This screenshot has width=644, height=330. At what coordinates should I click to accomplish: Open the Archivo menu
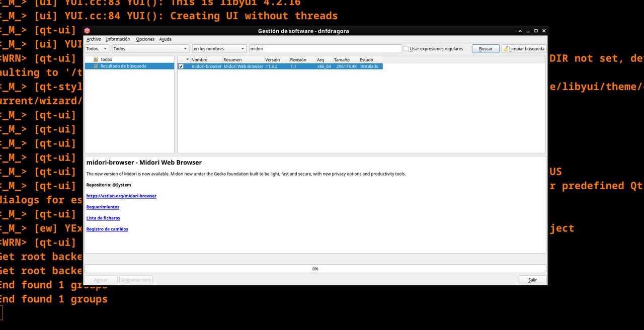[x=94, y=39]
